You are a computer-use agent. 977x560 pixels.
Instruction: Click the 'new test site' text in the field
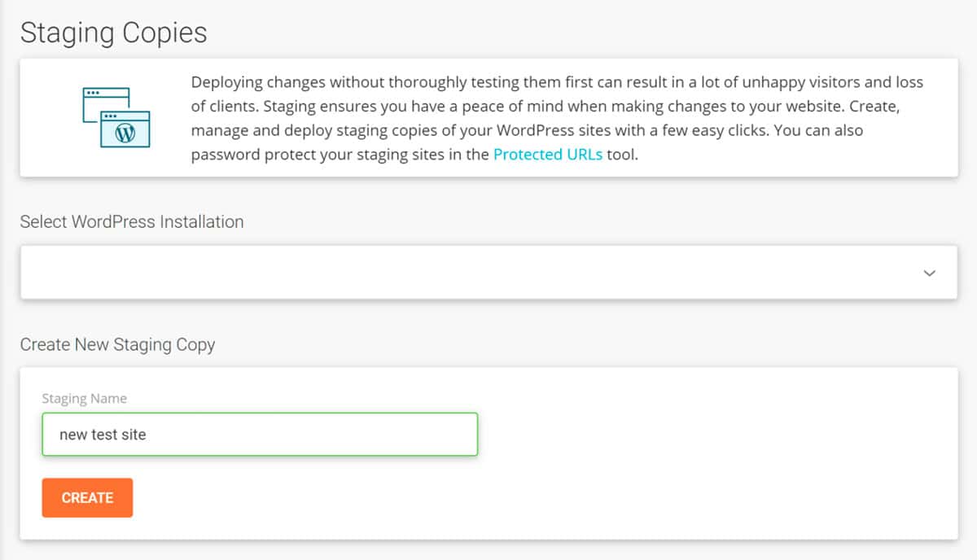click(103, 435)
